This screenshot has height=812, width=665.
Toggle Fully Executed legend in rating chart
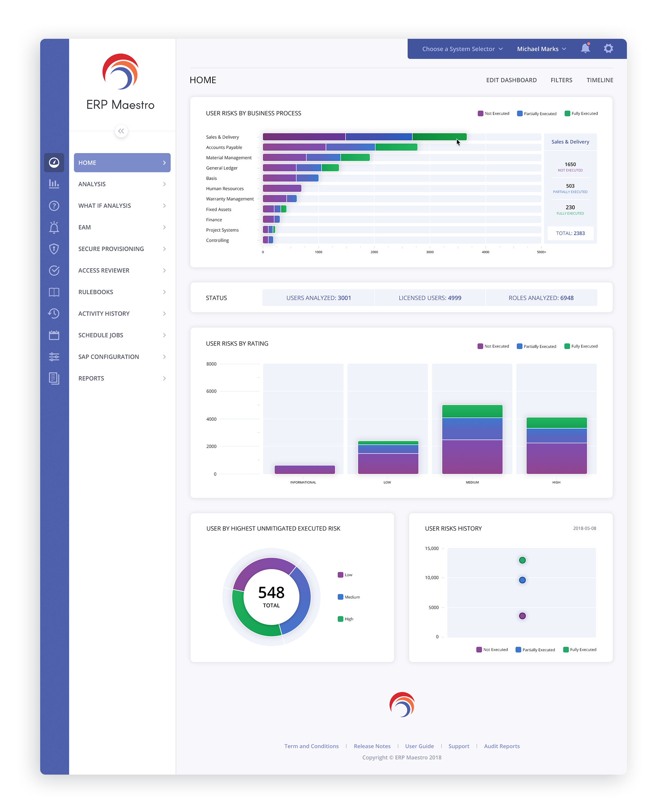[581, 346]
